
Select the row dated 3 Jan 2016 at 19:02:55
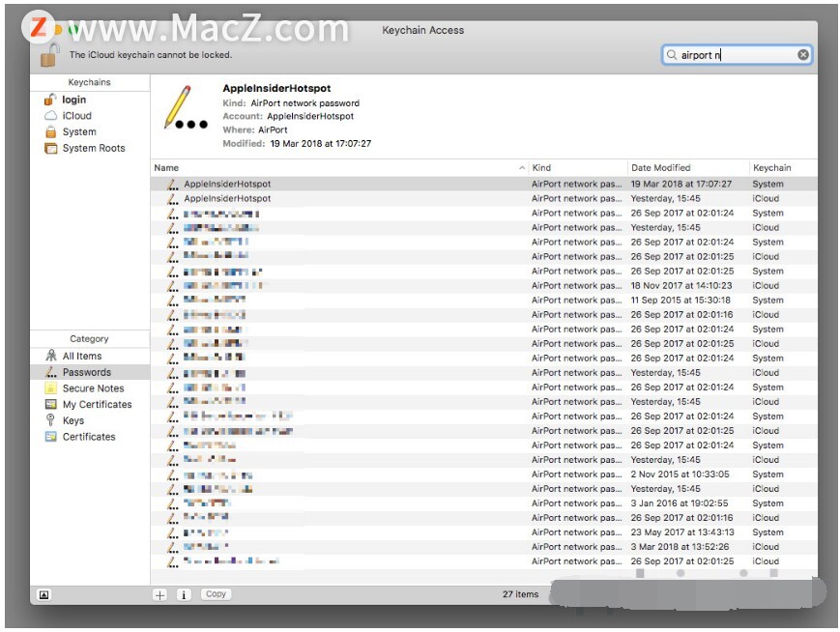[x=483, y=503]
